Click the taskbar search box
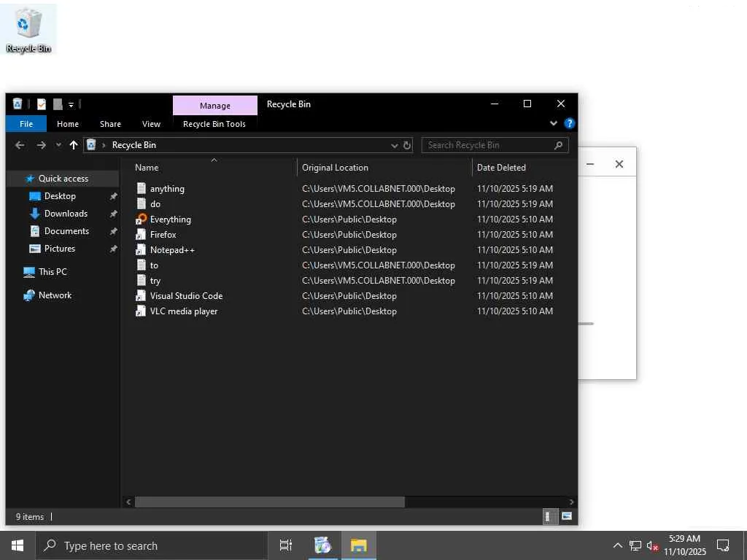The width and height of the screenshot is (747, 560). 152,545
